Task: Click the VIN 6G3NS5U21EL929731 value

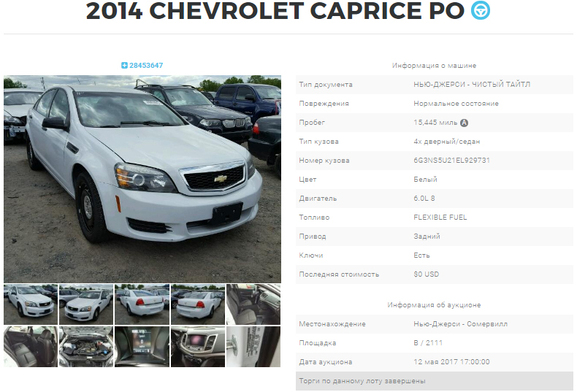Action: (451, 161)
